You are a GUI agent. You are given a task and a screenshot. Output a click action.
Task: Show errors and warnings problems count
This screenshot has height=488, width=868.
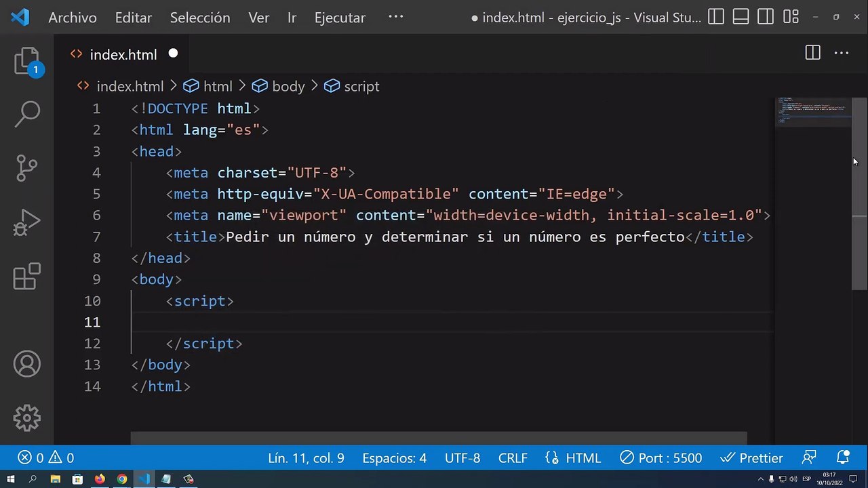(x=45, y=457)
